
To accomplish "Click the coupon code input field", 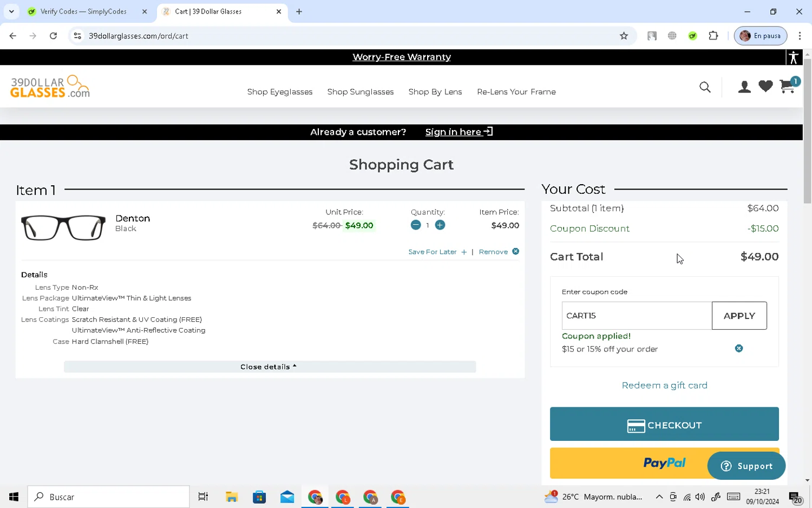I will coord(637,315).
